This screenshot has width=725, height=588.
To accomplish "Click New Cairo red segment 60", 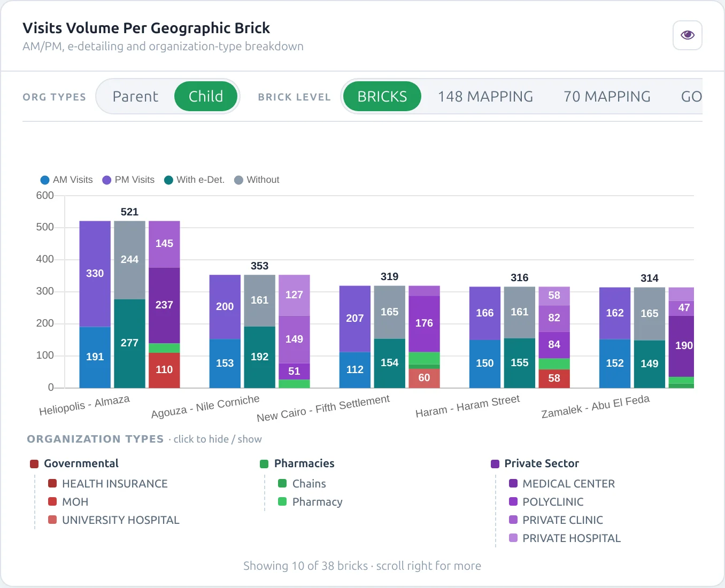I will tap(424, 378).
